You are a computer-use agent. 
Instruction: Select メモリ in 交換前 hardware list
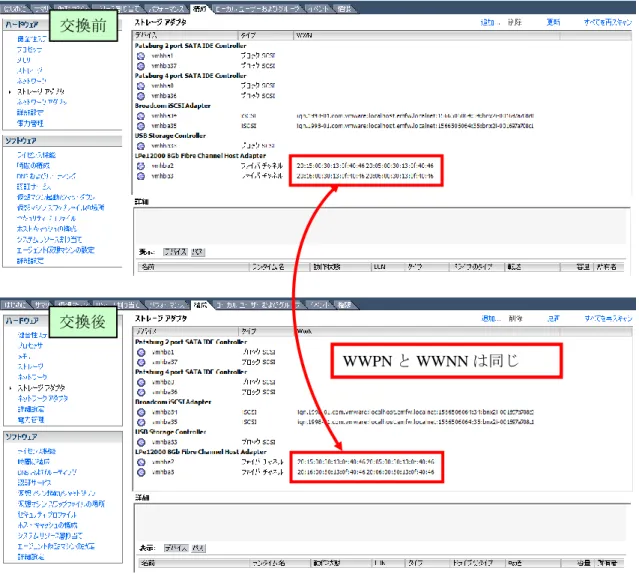[x=24, y=60]
